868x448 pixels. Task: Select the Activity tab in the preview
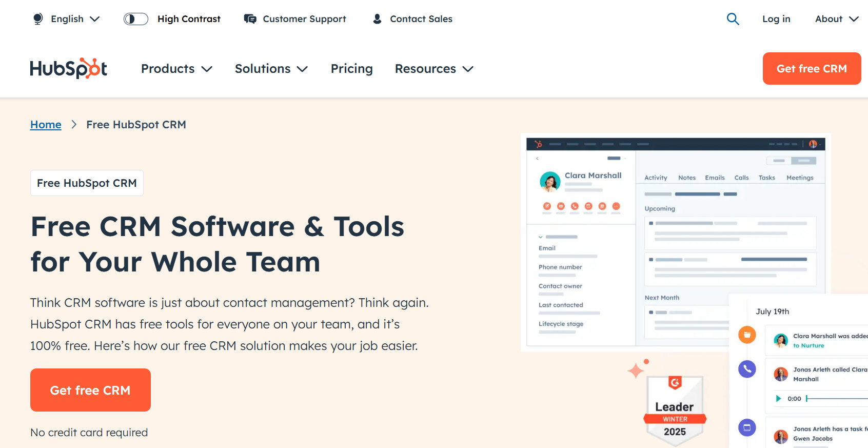click(x=656, y=178)
